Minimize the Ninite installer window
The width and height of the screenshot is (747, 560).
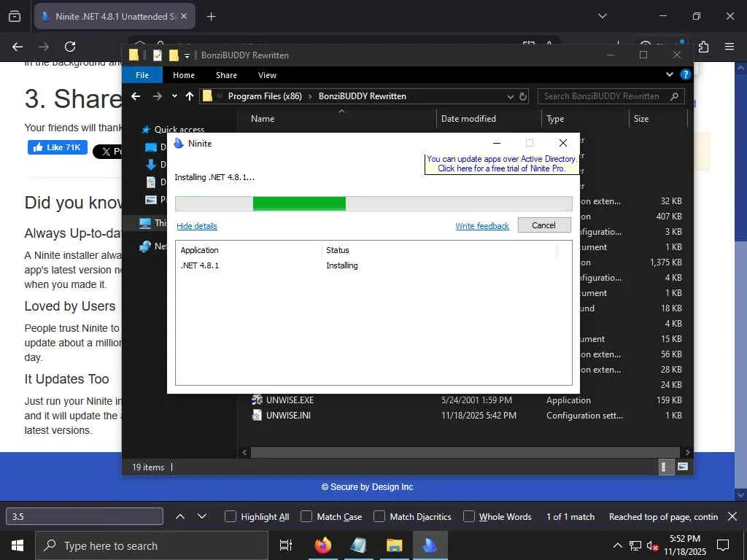[x=496, y=144]
